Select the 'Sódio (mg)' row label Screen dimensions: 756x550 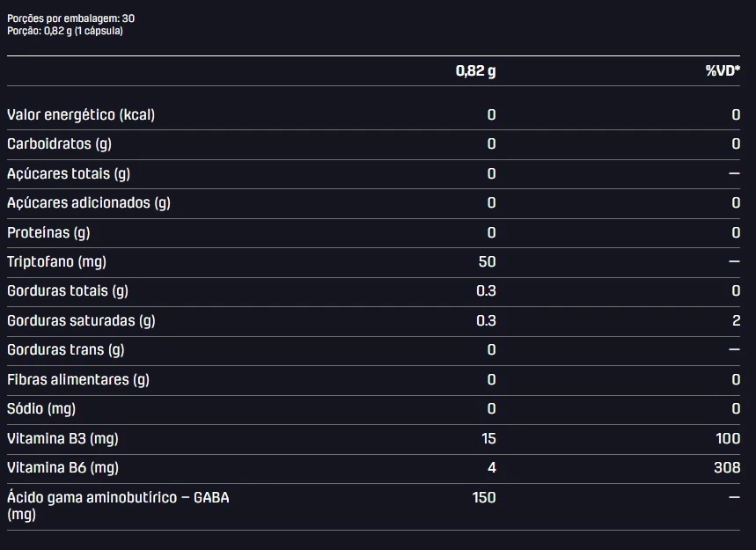tap(41, 409)
